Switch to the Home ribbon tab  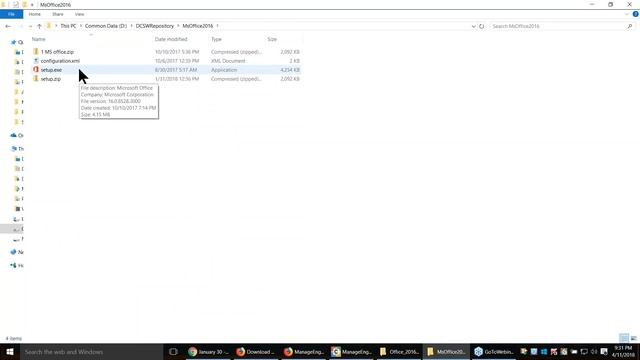(x=35, y=14)
